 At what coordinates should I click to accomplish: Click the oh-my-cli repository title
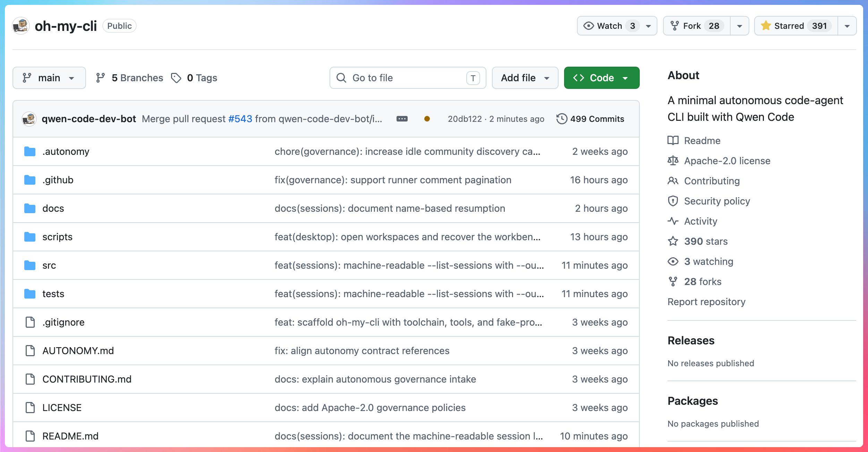coord(66,26)
